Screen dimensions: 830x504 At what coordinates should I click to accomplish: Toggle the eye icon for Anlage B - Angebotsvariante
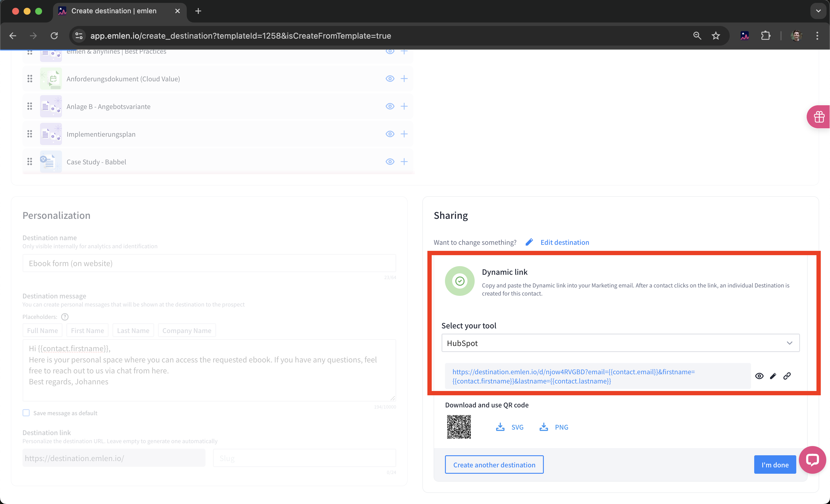(x=390, y=106)
